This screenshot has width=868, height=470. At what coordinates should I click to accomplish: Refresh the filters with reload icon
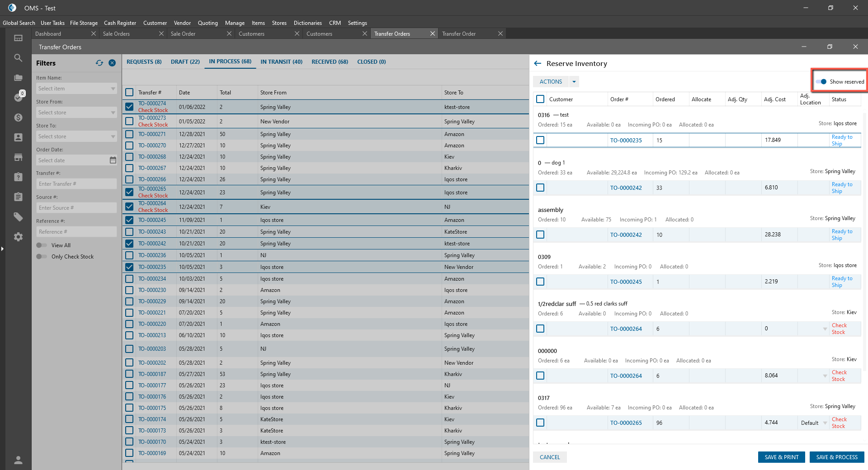click(99, 63)
